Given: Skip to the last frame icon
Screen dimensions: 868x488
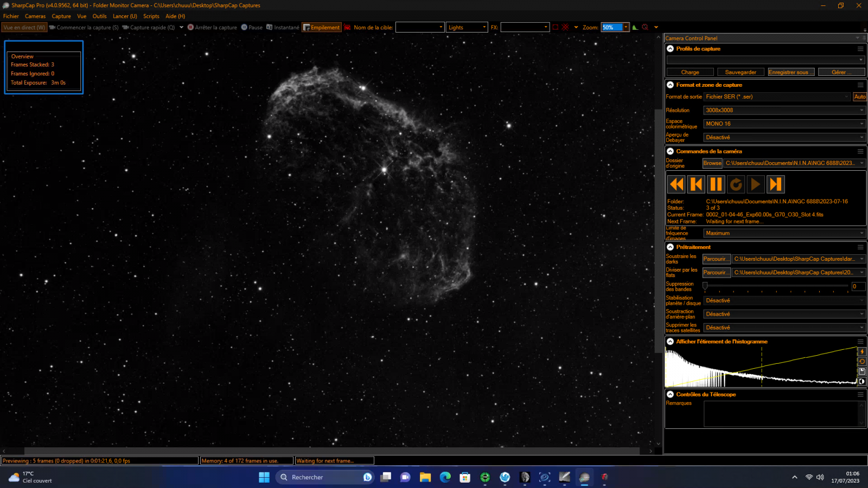Looking at the screenshot, I should 775,184.
